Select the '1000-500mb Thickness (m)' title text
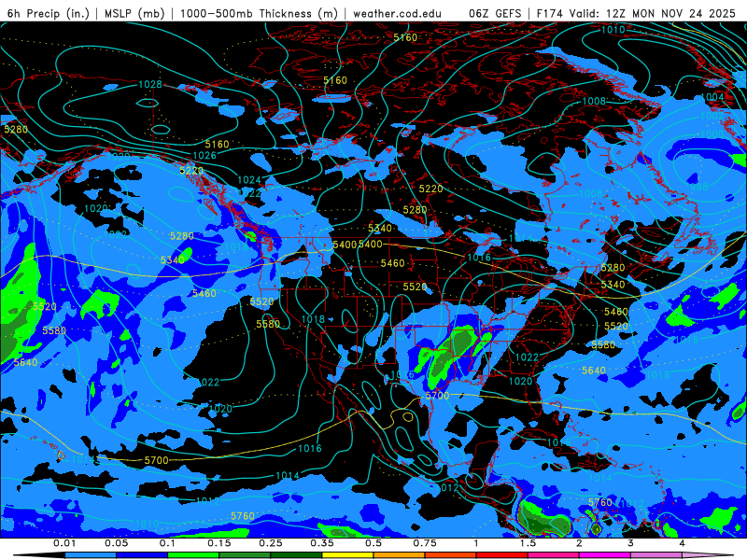Image resolution: width=747 pixels, height=560 pixels. (x=260, y=13)
